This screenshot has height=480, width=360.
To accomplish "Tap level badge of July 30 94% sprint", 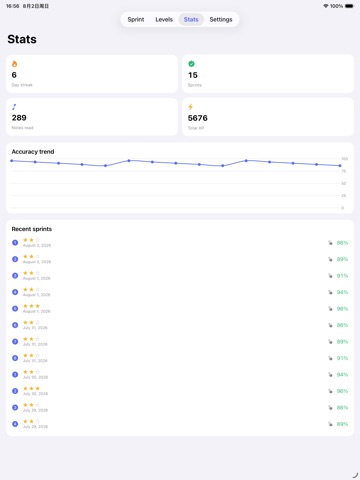I will tap(15, 375).
